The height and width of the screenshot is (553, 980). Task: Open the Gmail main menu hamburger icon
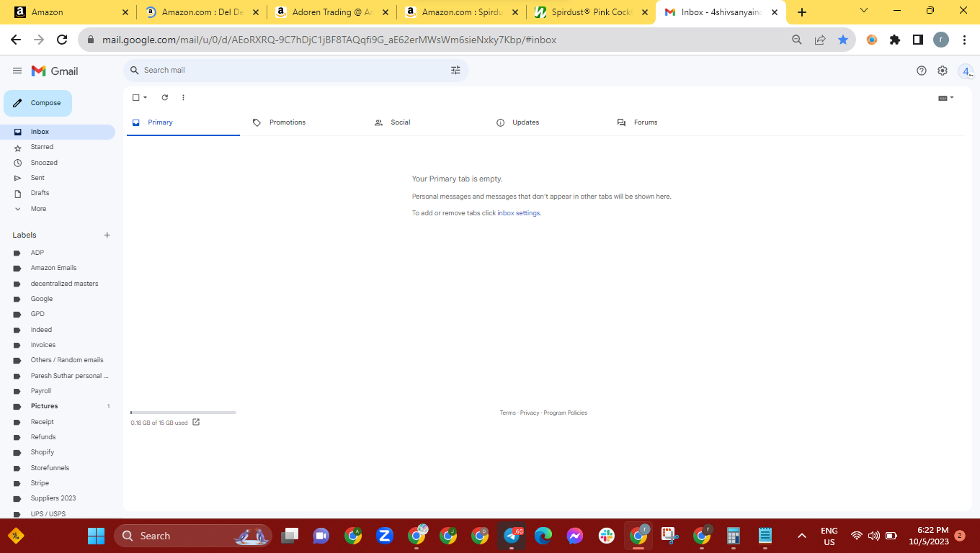coord(17,71)
